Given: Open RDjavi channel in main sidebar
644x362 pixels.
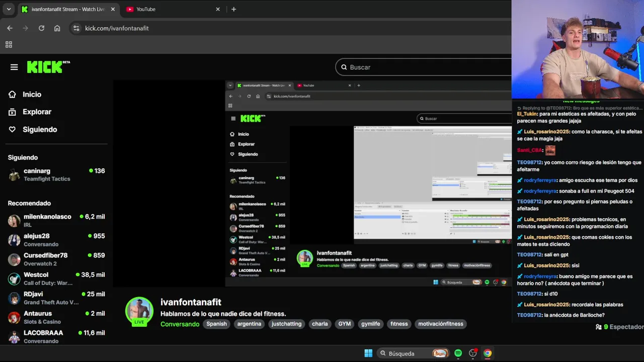Looking at the screenshot, I should tap(56, 298).
